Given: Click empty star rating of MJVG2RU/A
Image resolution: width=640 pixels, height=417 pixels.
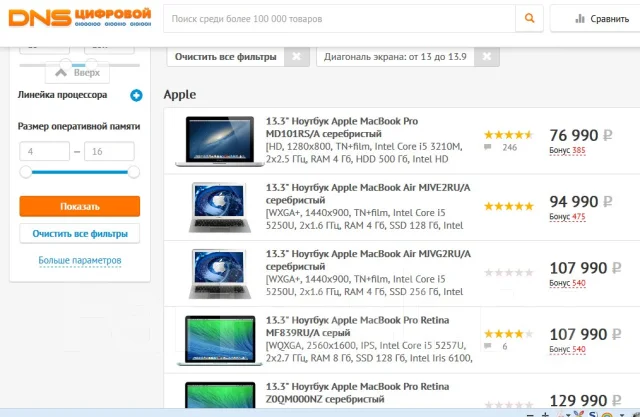Looking at the screenshot, I should pyautogui.click(x=509, y=273).
